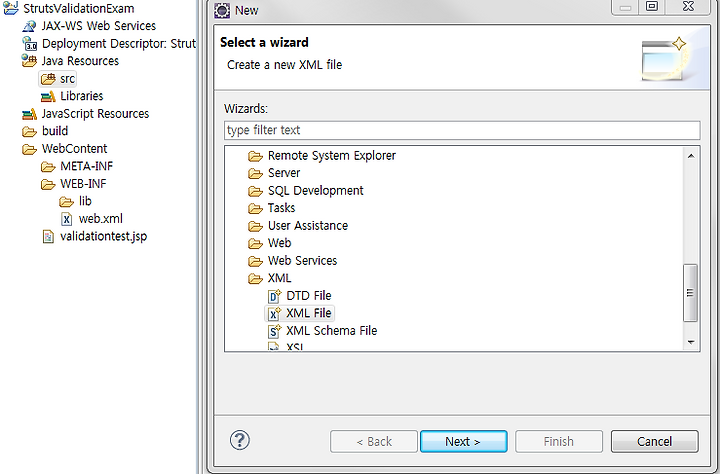This screenshot has width=720, height=474.
Task: Select the WEB-INF folder
Action: (x=74, y=184)
